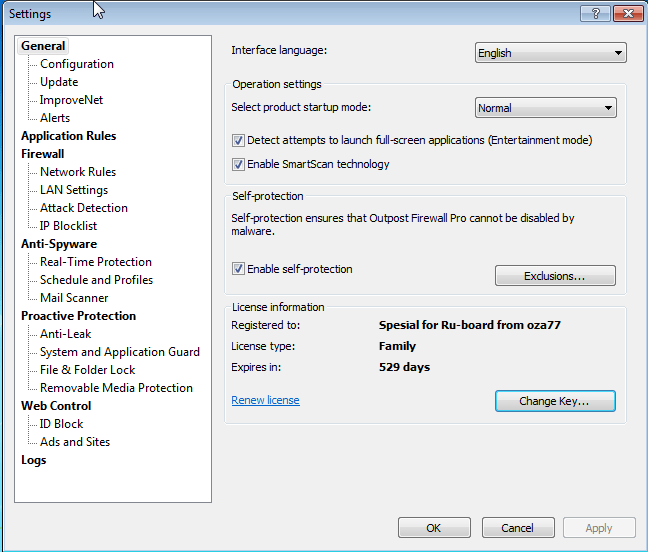Click the Exclusions button

[555, 276]
